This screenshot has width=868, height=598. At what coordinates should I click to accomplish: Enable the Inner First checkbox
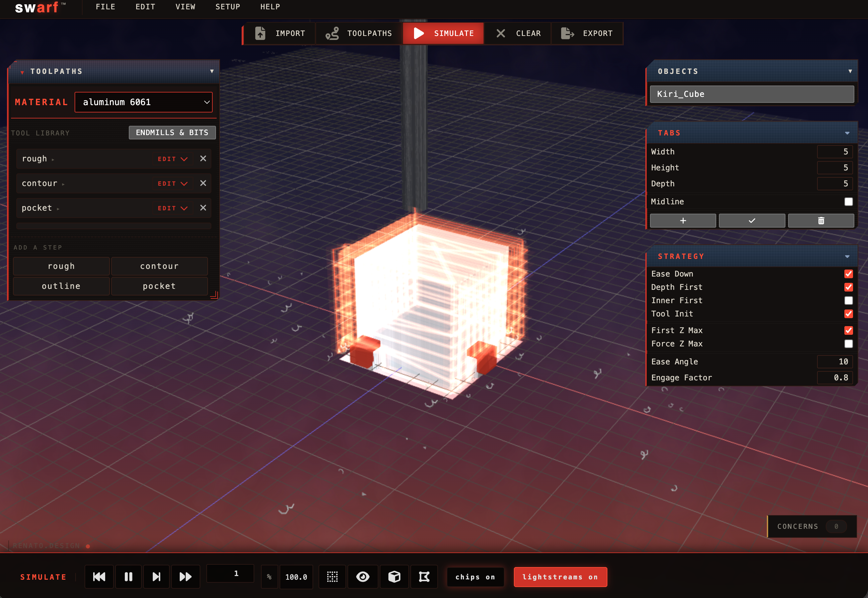point(848,300)
